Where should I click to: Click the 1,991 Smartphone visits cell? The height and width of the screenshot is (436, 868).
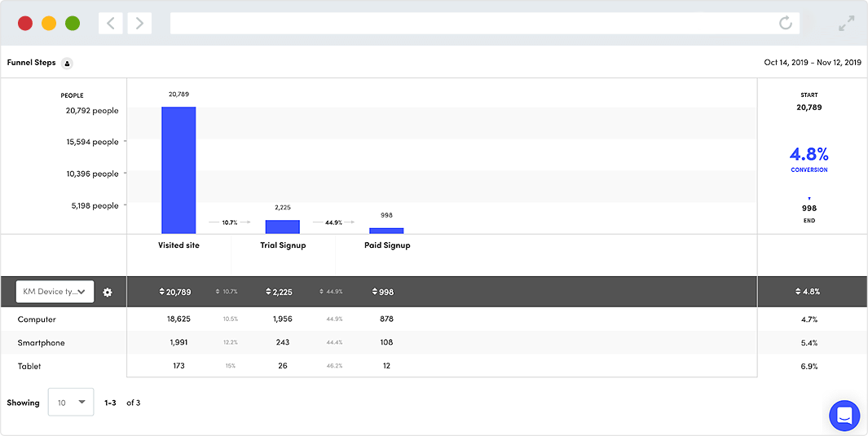[x=178, y=342]
